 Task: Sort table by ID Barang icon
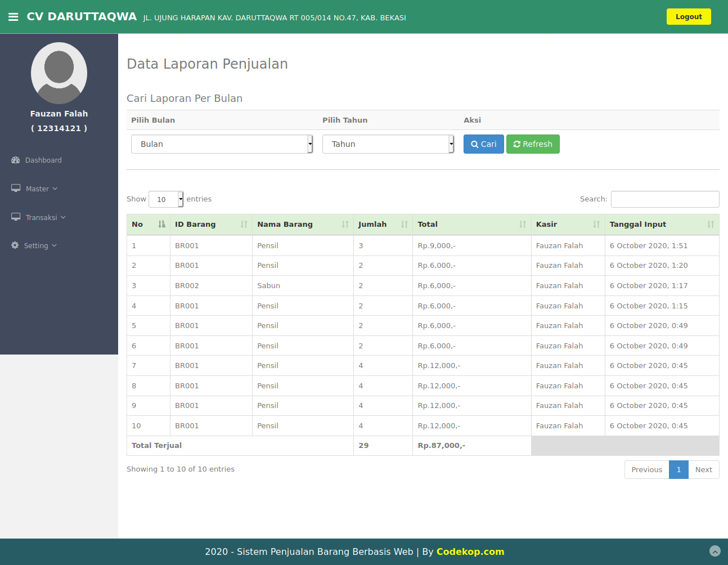click(x=244, y=224)
